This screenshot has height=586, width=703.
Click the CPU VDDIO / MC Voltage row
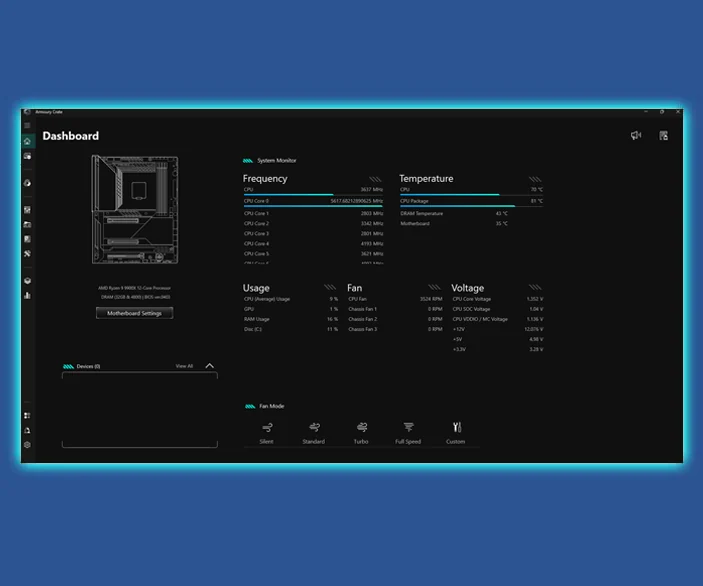pyautogui.click(x=498, y=319)
